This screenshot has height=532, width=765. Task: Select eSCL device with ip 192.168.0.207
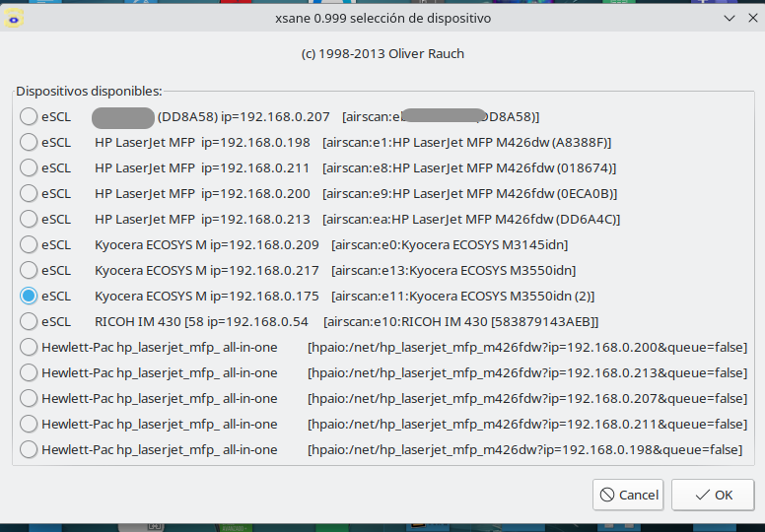point(29,116)
